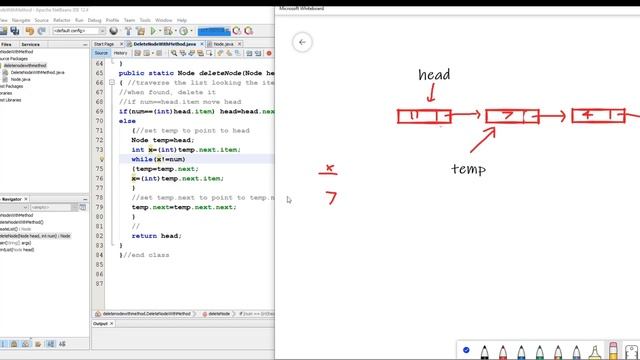
Task: Open the Debug menu
Action: coord(94,20)
